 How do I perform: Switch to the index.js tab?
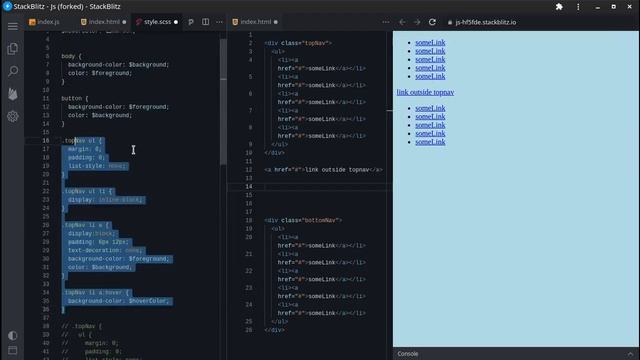(44, 22)
